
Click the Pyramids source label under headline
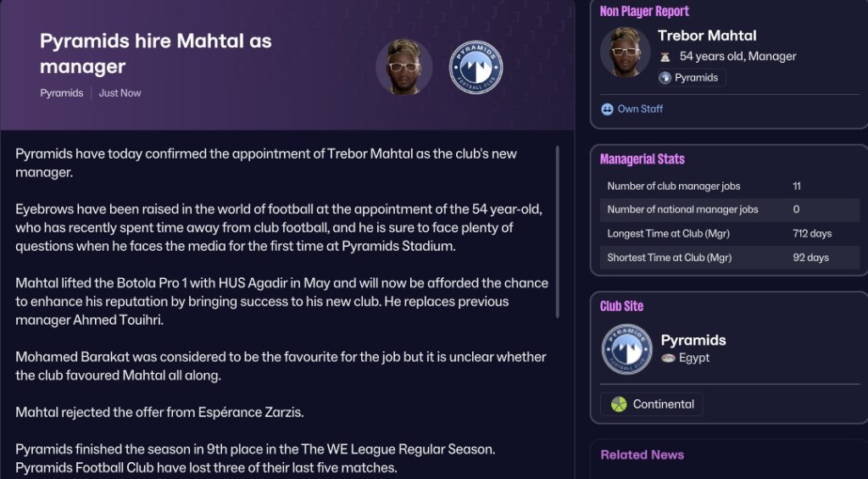pos(61,93)
